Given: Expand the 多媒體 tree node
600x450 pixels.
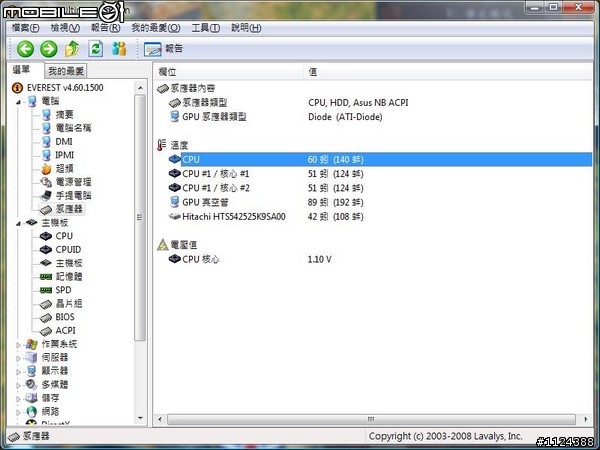Looking at the screenshot, I should [x=18, y=385].
